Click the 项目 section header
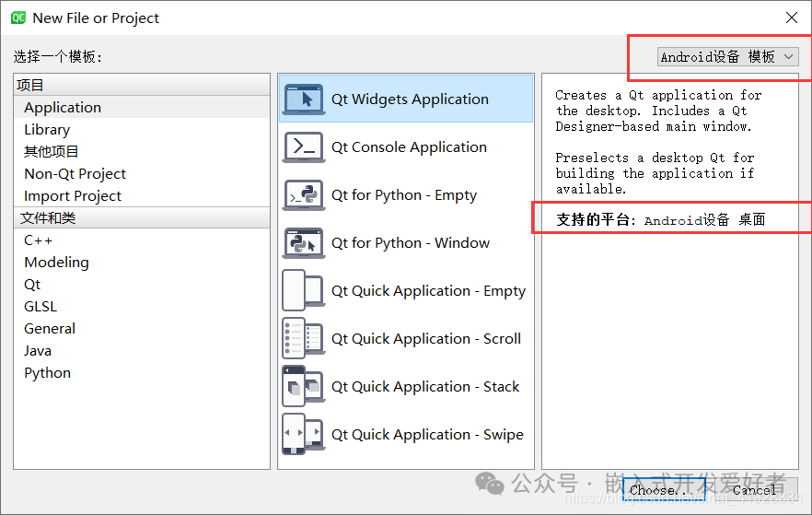 point(142,85)
